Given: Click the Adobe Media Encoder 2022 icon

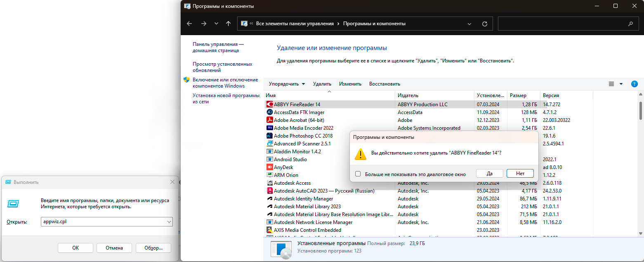Looking at the screenshot, I should pos(270,128).
